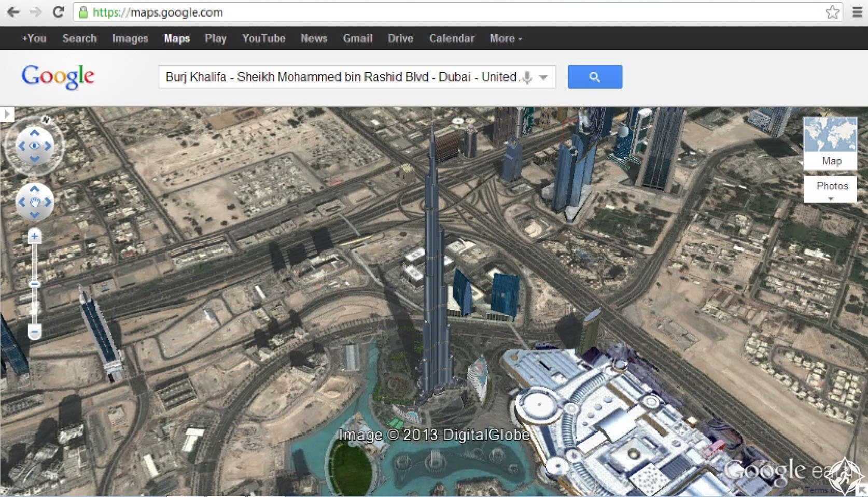This screenshot has width=868, height=497.
Task: Open Play in the Google bar
Action: (x=216, y=38)
